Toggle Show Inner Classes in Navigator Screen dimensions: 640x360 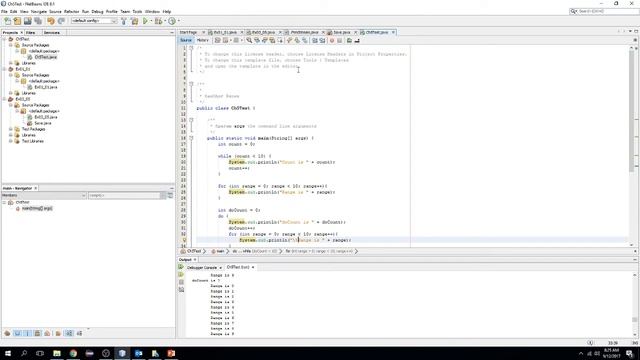tap(47, 333)
